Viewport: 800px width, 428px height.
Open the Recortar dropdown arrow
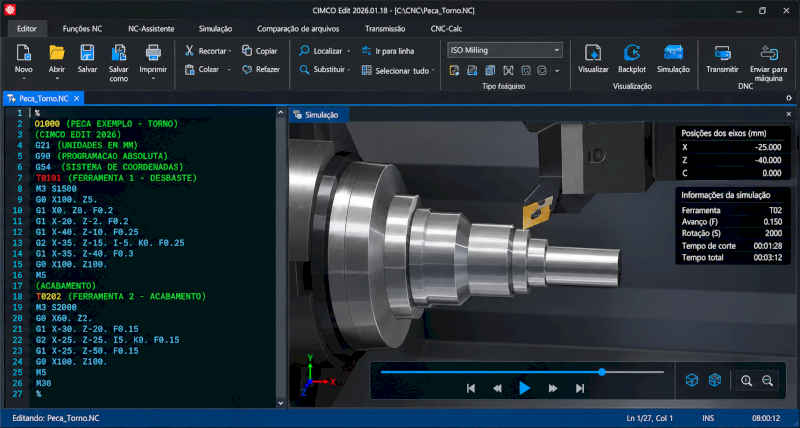(x=230, y=51)
